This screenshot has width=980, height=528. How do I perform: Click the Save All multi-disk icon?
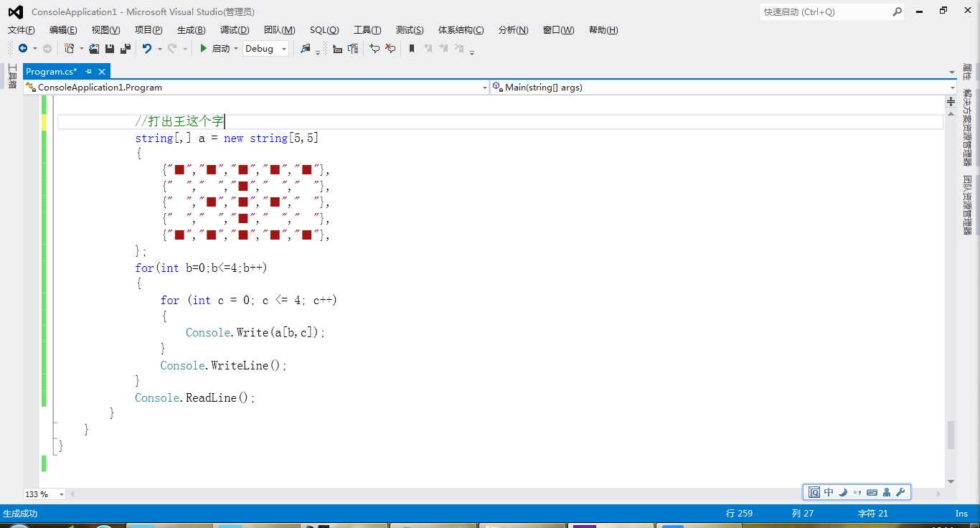pyautogui.click(x=126, y=49)
